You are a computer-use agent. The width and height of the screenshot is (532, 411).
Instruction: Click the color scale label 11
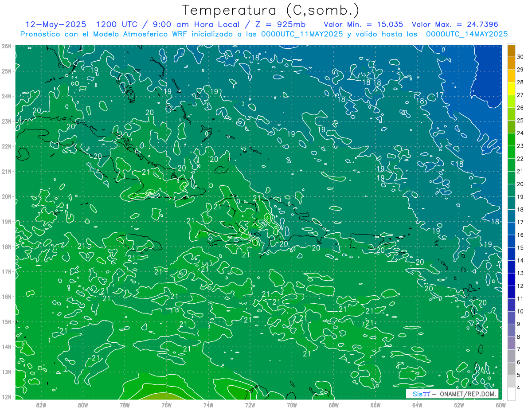(x=520, y=298)
